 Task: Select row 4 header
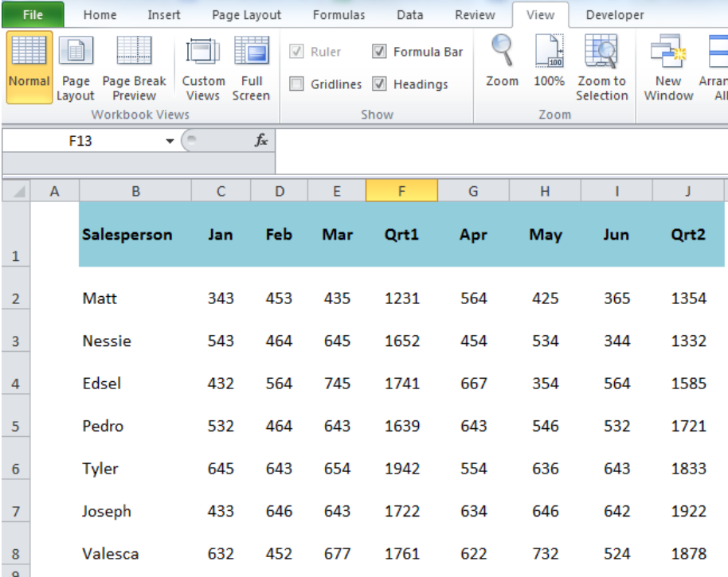click(x=16, y=373)
